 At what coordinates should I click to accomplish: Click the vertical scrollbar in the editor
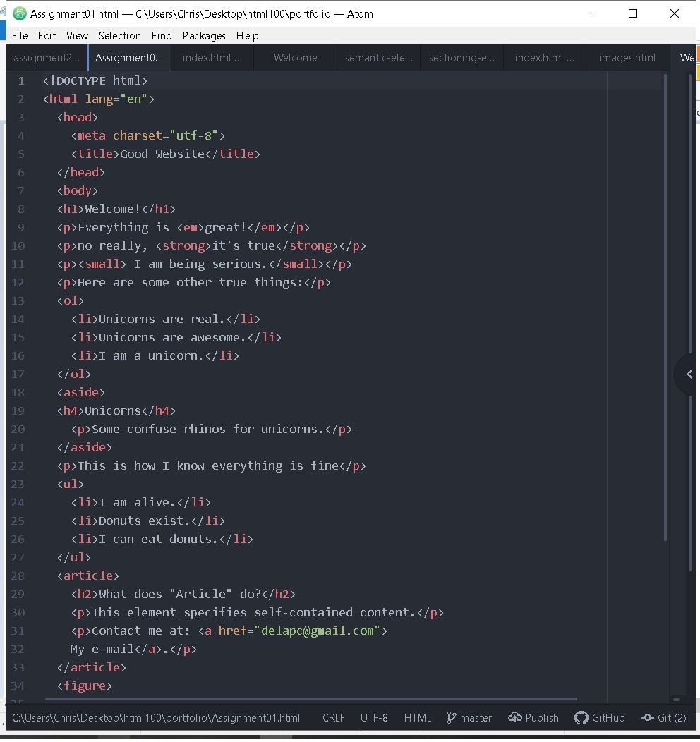point(665,308)
